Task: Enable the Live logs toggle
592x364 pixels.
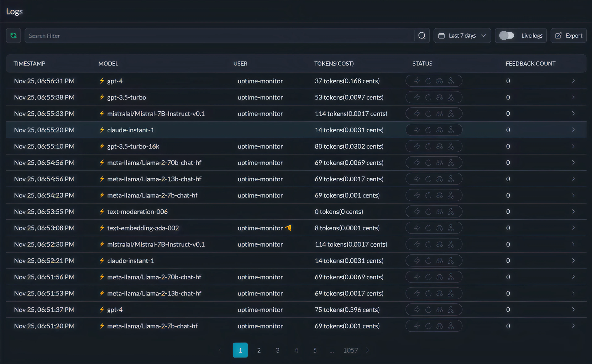Action: 507,35
